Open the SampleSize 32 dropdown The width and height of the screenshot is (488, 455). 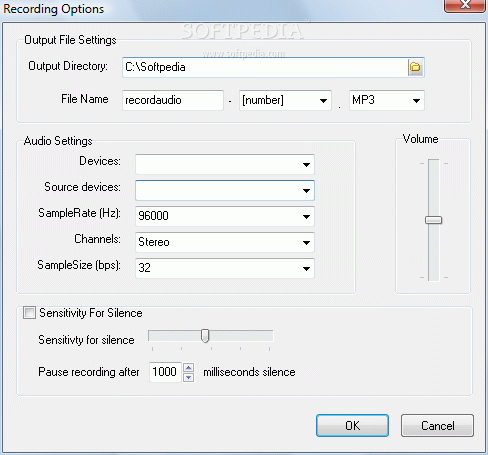(x=225, y=268)
